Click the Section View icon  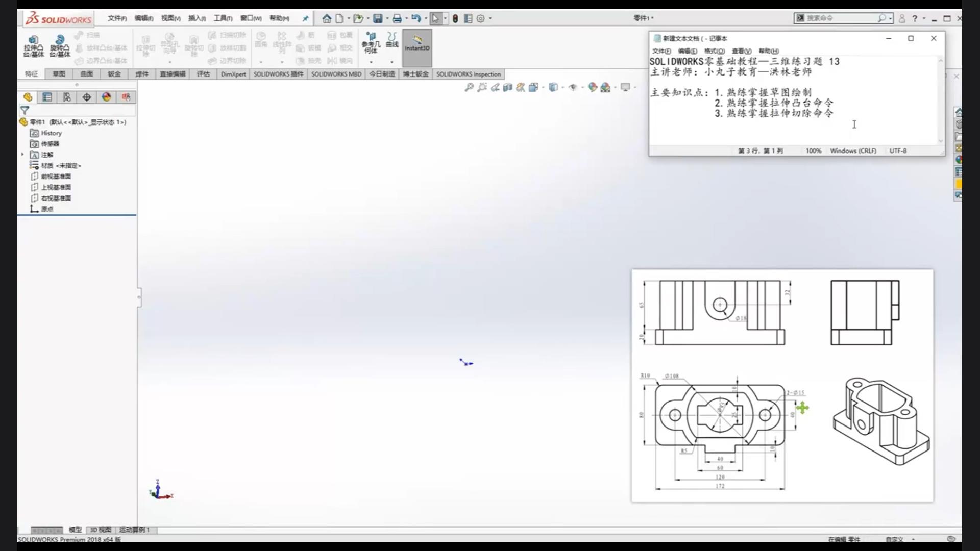(x=507, y=87)
